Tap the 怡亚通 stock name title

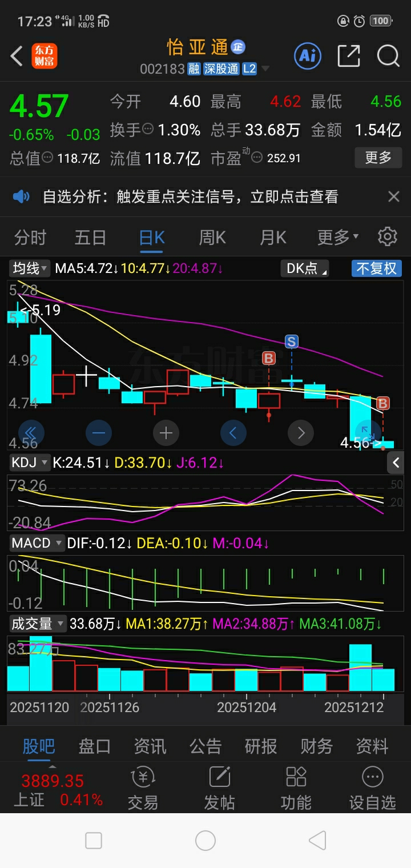point(198,47)
